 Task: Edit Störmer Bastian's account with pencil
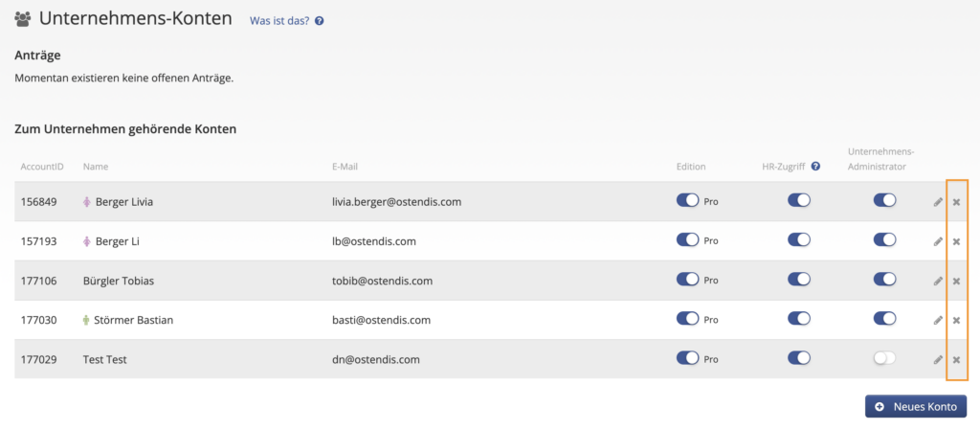[938, 320]
